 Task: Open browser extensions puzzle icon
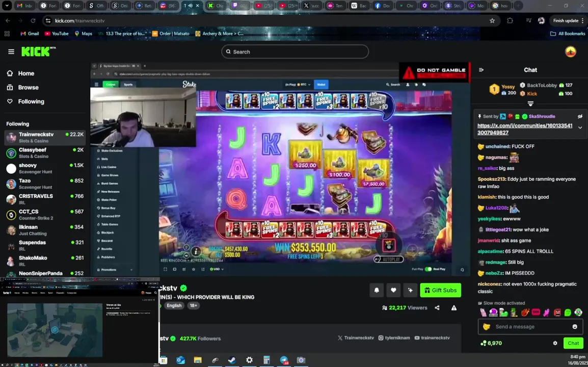(x=510, y=20)
